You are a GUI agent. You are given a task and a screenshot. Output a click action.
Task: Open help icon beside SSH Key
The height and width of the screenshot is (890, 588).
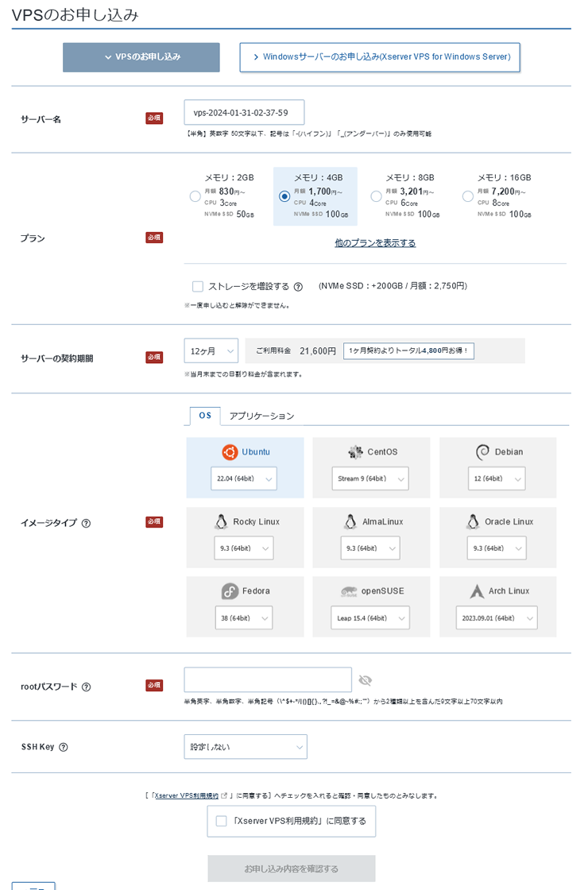pyautogui.click(x=64, y=747)
